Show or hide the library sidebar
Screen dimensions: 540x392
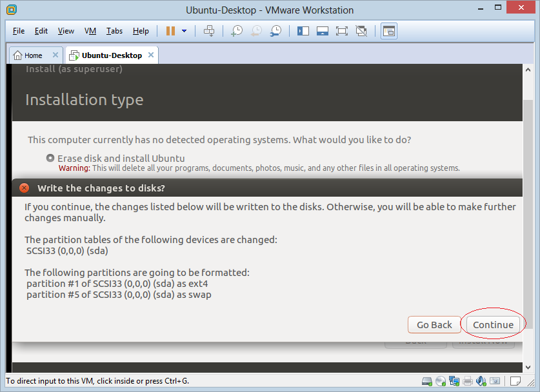pos(303,31)
